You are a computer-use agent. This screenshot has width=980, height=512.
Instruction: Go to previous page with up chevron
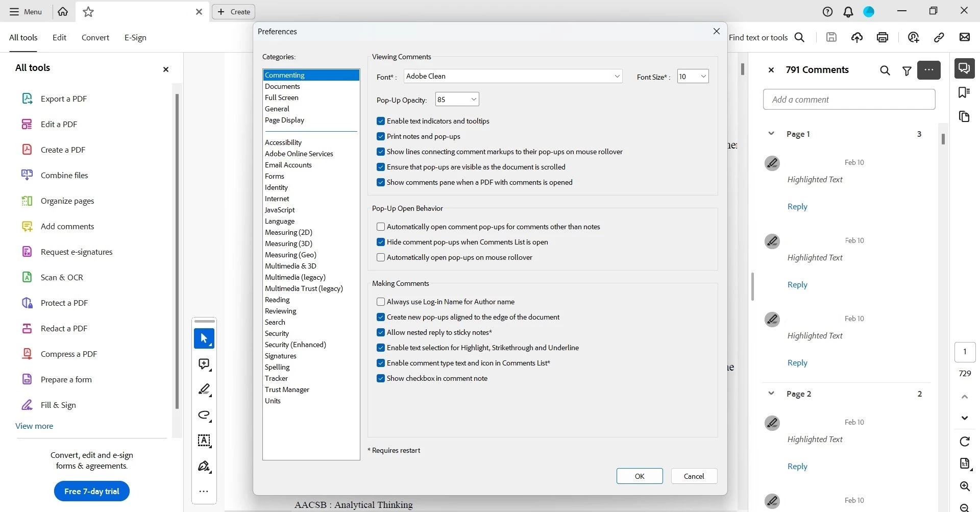pyautogui.click(x=965, y=397)
